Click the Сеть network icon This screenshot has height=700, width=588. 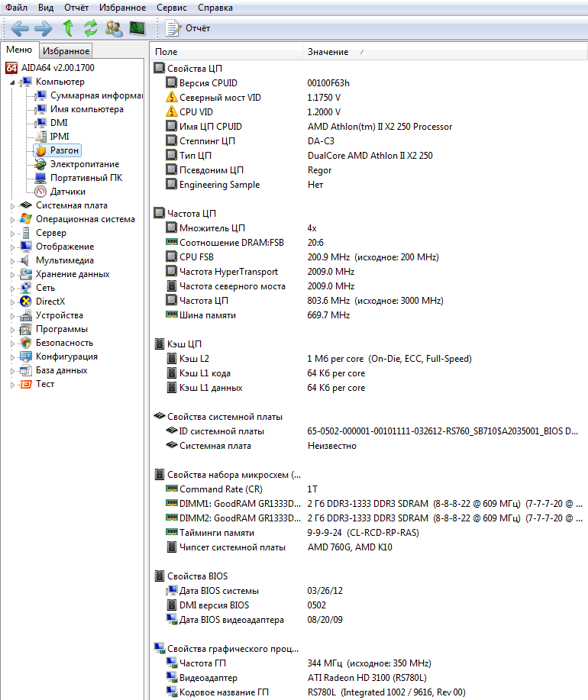[x=26, y=288]
